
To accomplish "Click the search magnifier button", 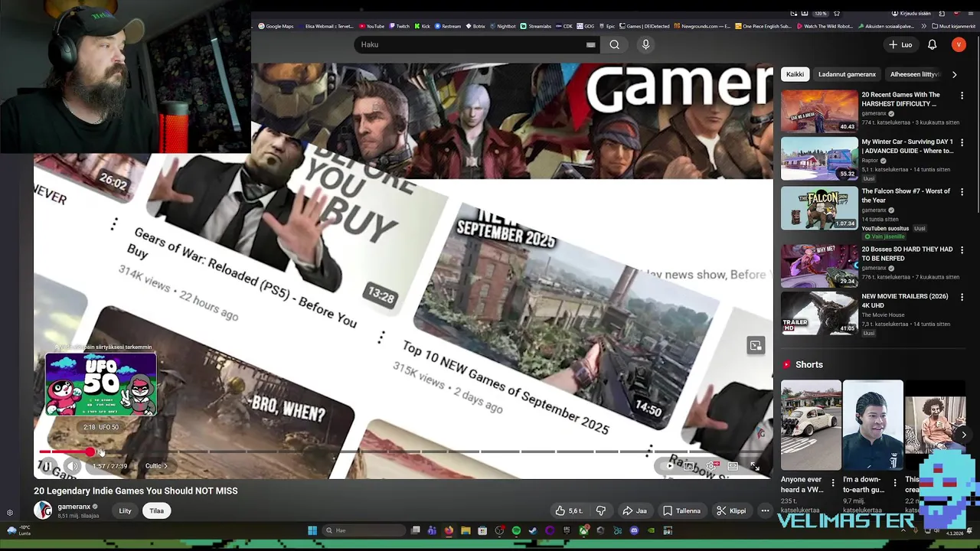I will pyautogui.click(x=614, y=44).
